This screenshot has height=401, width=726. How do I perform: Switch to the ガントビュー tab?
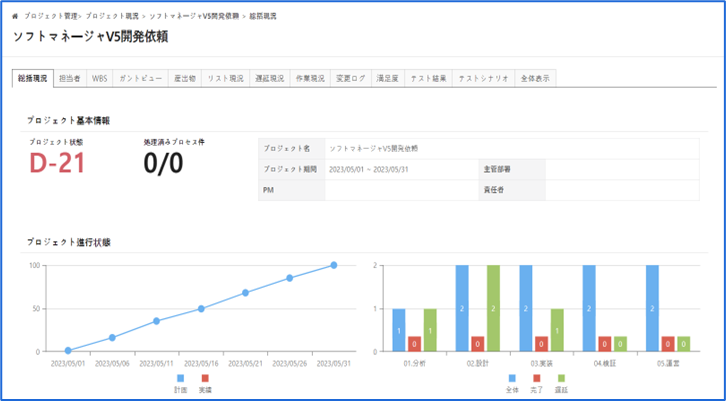[141, 78]
